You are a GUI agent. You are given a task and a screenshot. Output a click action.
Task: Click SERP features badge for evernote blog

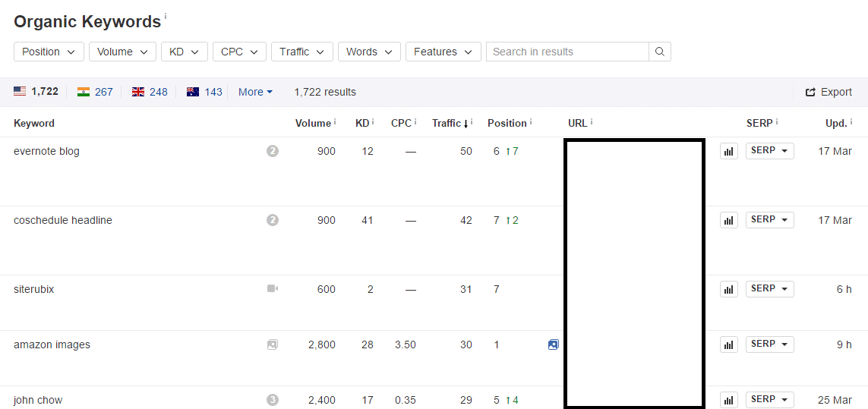click(x=273, y=151)
